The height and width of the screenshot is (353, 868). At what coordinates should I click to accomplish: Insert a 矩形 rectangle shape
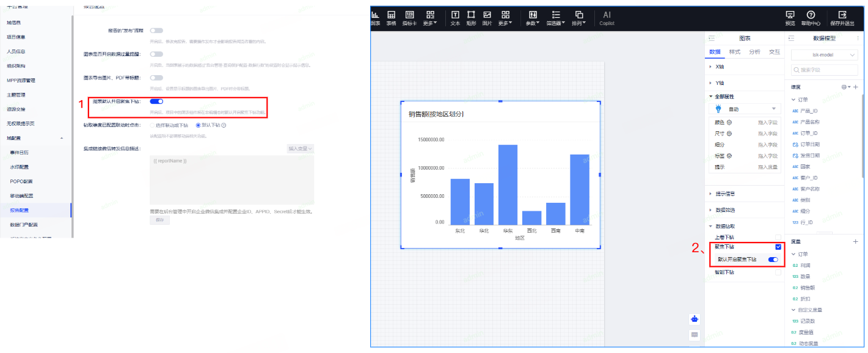471,17
